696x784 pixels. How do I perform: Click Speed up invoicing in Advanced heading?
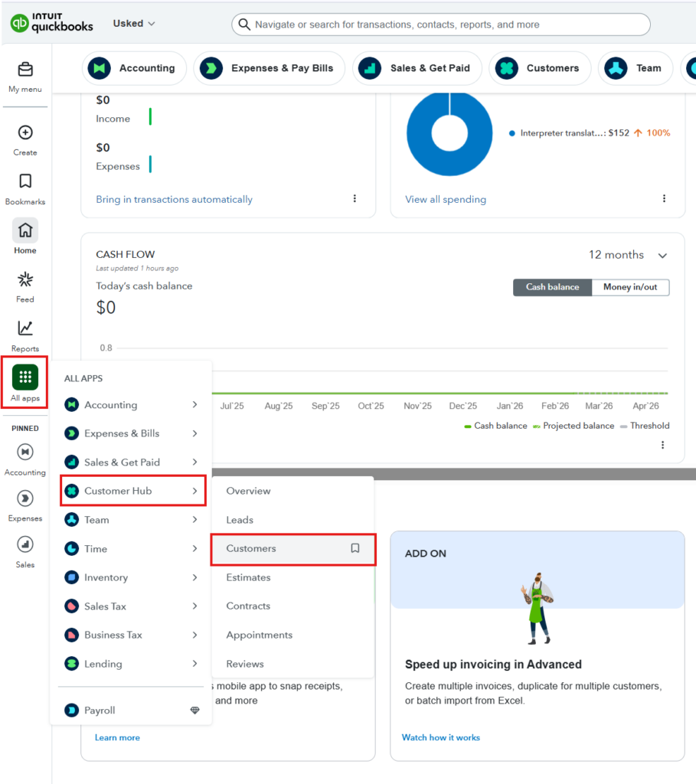coord(493,665)
